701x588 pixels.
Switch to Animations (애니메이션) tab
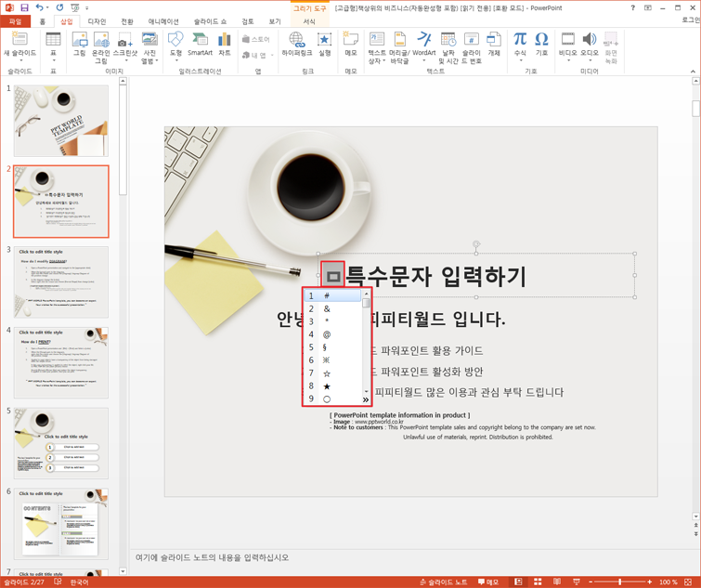pos(163,21)
